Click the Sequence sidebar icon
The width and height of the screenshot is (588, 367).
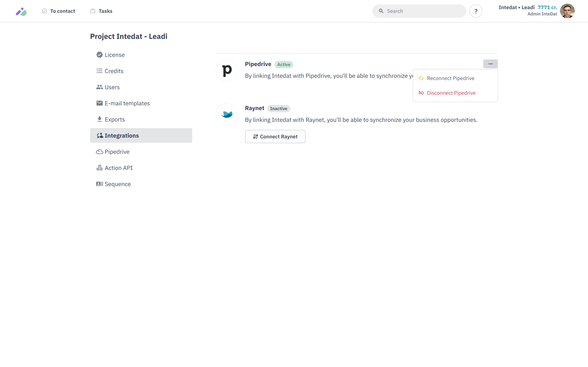99,184
